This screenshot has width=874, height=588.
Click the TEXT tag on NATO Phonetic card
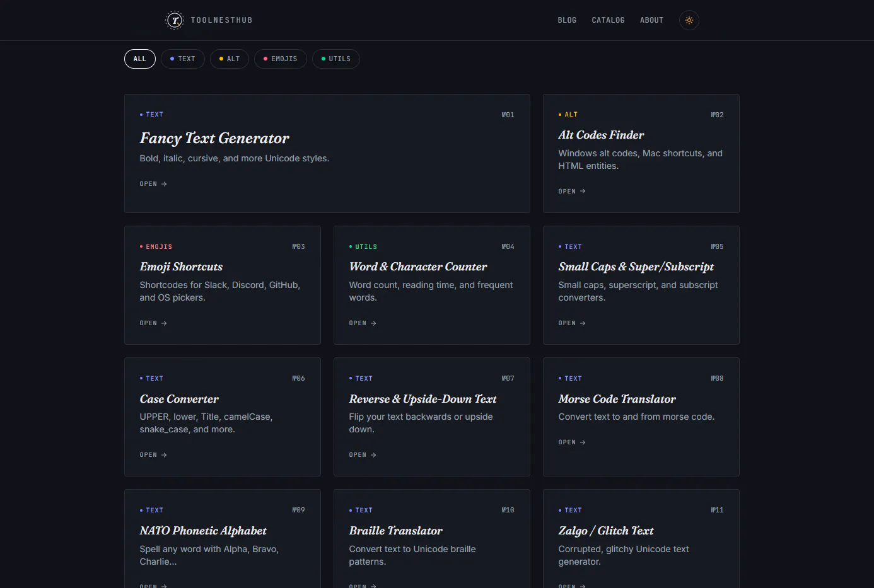coord(151,510)
